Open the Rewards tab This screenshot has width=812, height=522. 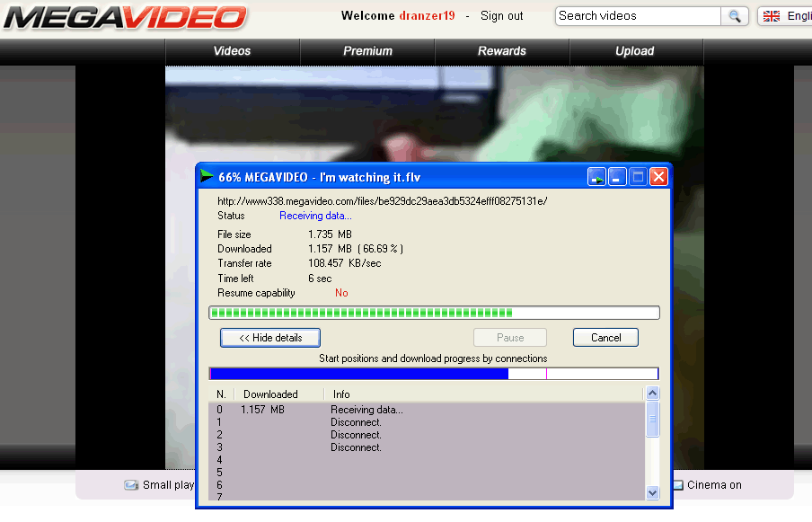click(x=502, y=51)
